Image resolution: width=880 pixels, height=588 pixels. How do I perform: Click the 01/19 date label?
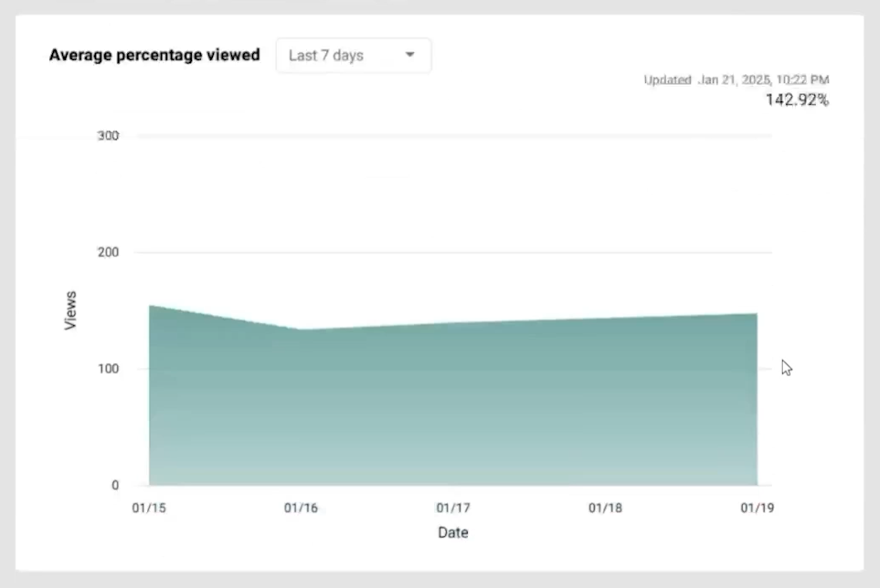(x=758, y=508)
